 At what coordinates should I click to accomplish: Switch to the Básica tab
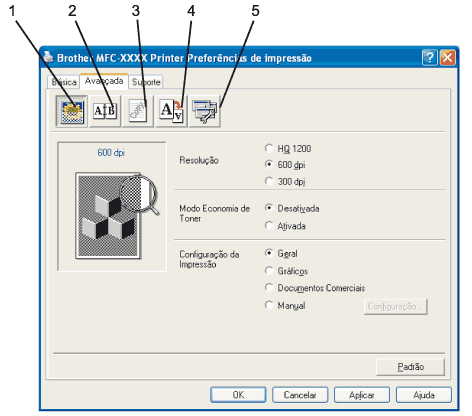click(x=64, y=82)
